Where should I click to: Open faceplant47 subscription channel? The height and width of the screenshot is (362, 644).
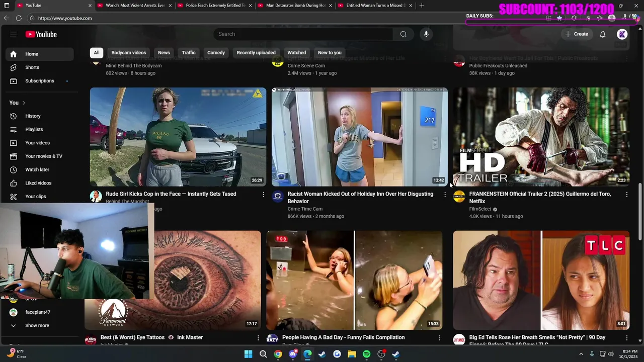(x=40, y=312)
